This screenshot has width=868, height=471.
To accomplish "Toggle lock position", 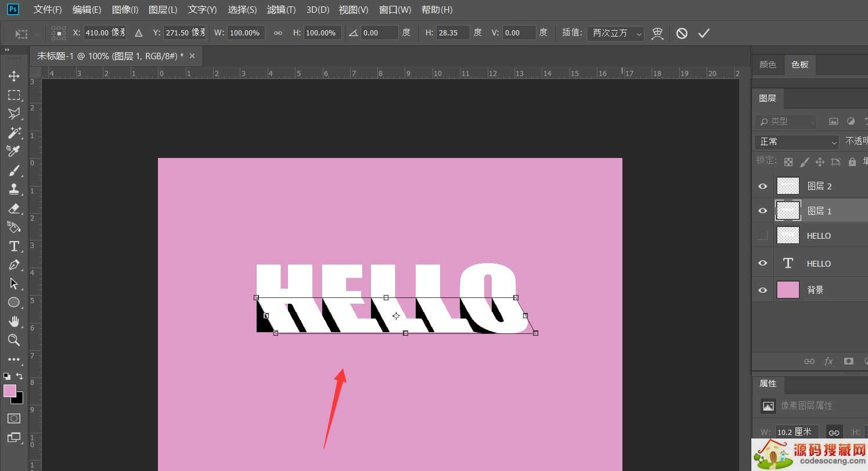I will 820,162.
